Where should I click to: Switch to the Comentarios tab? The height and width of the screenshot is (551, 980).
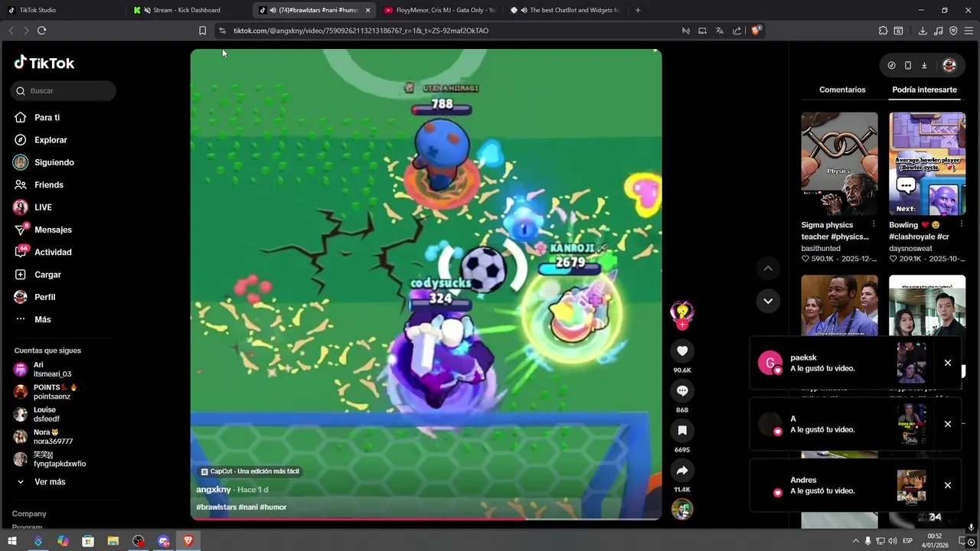click(842, 90)
